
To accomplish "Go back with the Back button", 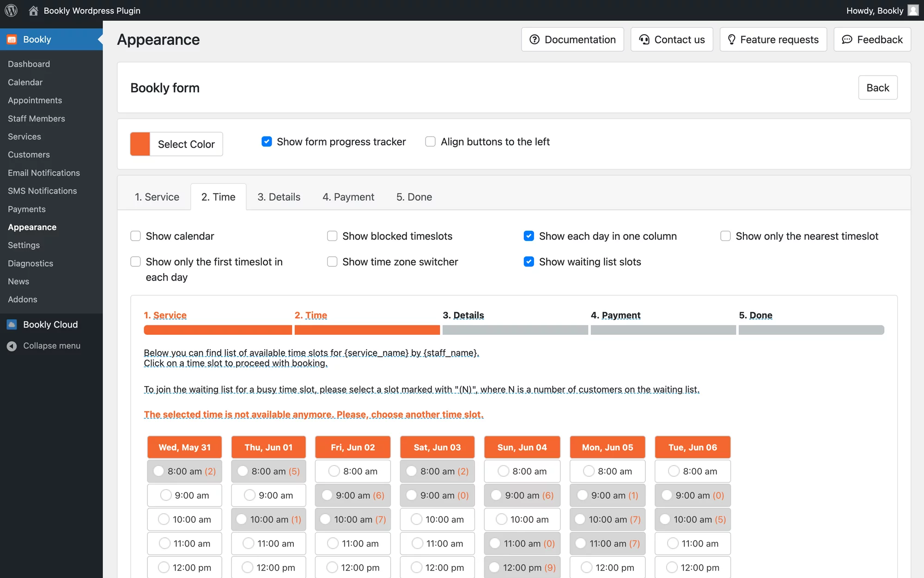I will coord(878,87).
